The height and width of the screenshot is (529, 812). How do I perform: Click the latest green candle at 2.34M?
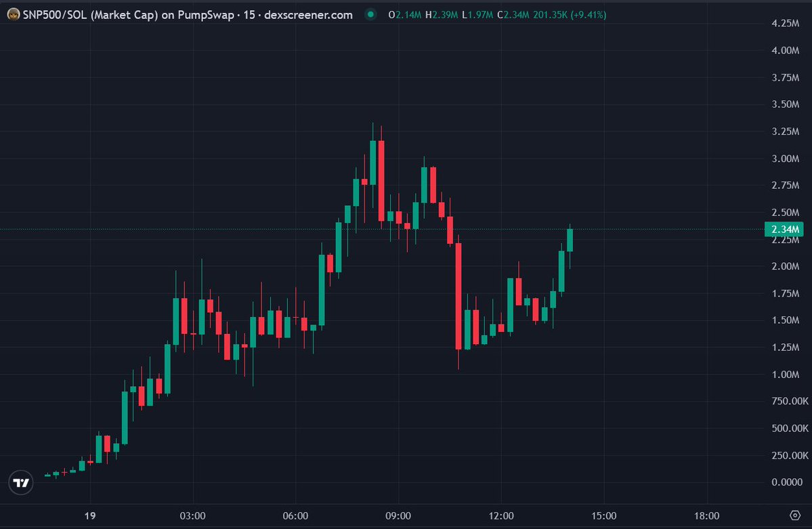point(570,240)
